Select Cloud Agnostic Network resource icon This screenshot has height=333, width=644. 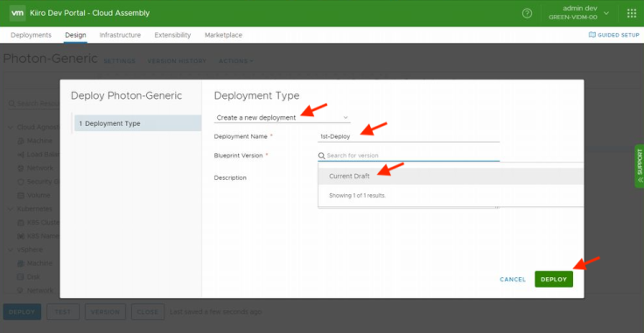[x=20, y=168]
